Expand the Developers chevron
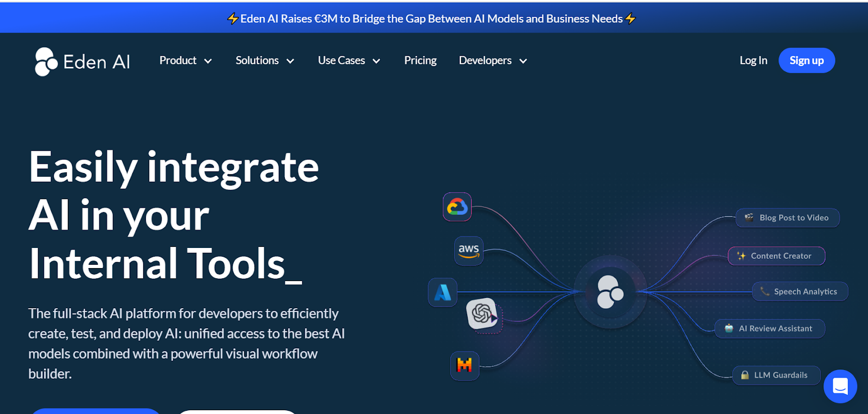Viewport: 868px width, 414px height. (523, 61)
